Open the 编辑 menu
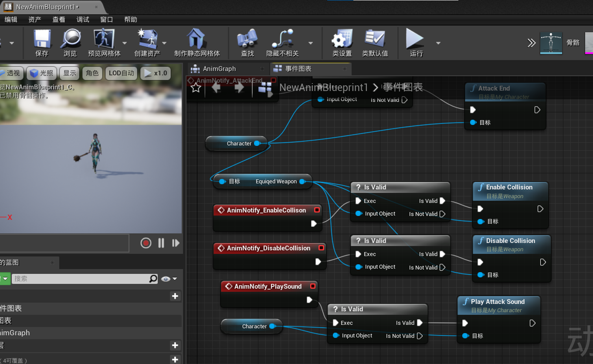Viewport: 593px width, 364px height. tap(11, 19)
